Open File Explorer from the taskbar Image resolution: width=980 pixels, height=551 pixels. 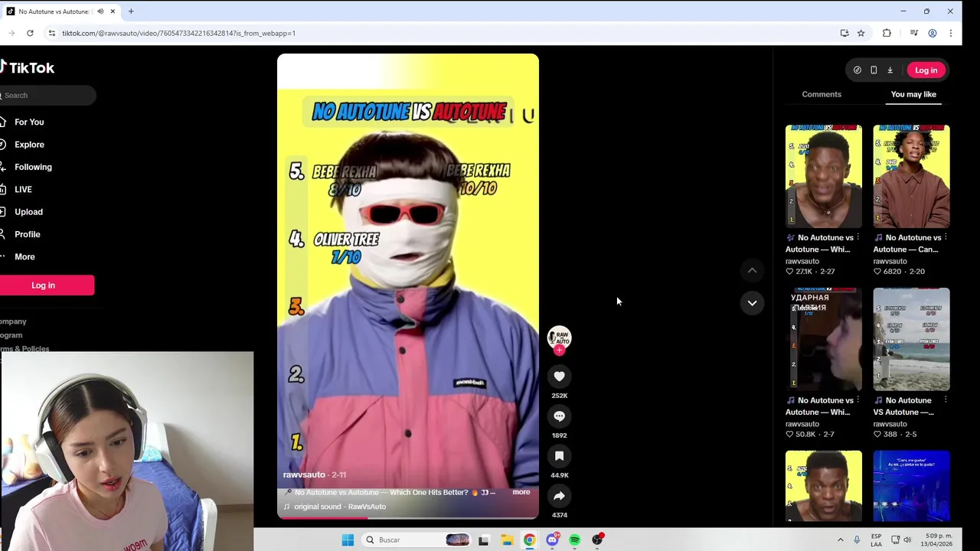(507, 540)
